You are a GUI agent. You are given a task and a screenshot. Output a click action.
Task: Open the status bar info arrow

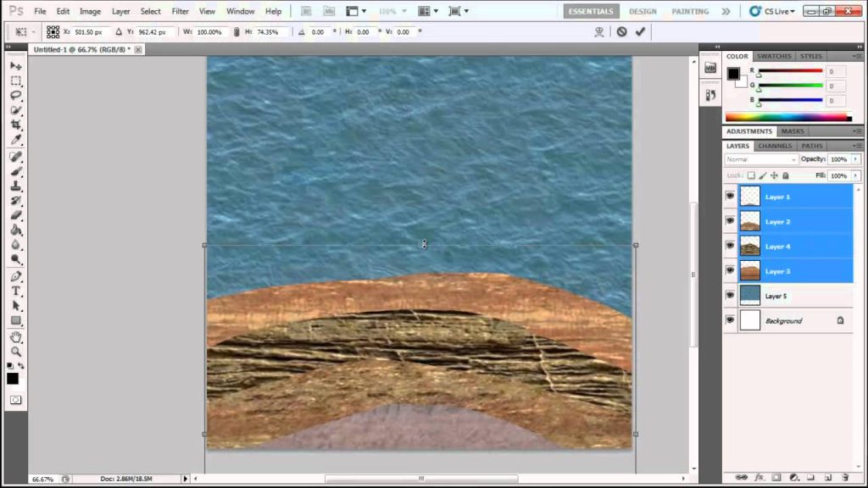pos(186,479)
